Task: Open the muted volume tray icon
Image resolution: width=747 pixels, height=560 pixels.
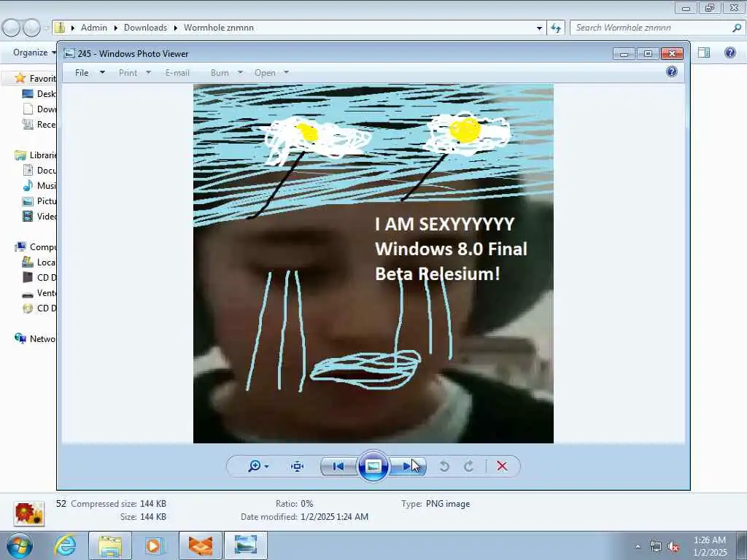Action: click(x=673, y=547)
